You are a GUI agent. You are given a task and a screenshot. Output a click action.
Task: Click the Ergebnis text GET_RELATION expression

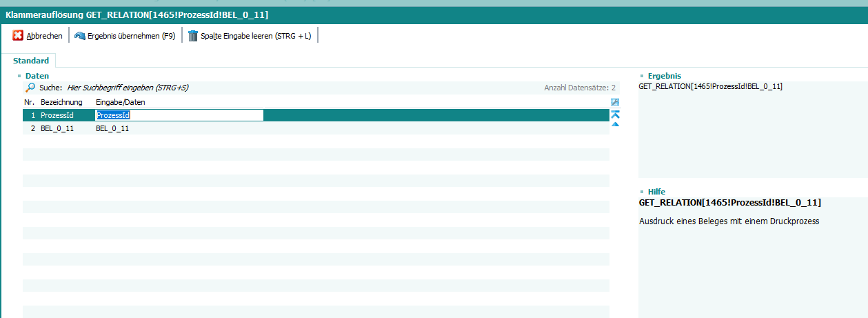[x=710, y=86]
